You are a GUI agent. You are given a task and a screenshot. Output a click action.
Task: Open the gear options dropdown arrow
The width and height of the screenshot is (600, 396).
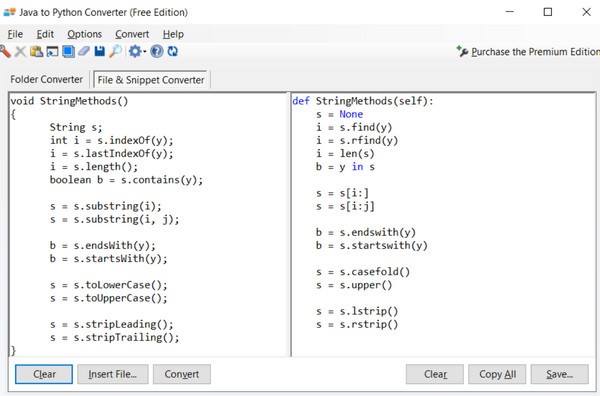[145, 52]
